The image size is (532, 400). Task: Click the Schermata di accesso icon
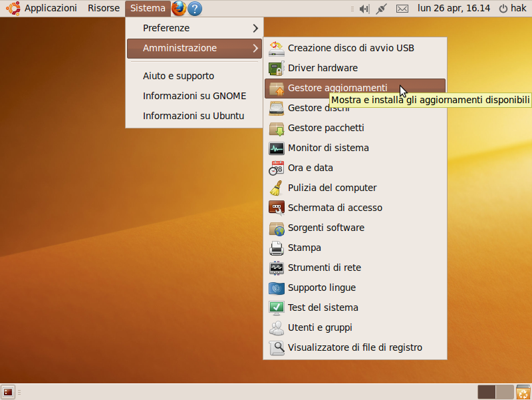tap(276, 208)
